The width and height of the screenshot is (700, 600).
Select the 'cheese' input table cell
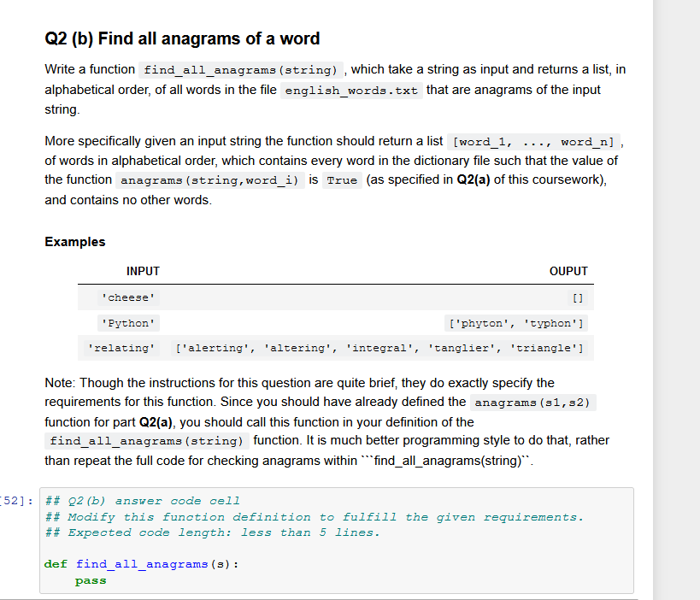click(128, 297)
